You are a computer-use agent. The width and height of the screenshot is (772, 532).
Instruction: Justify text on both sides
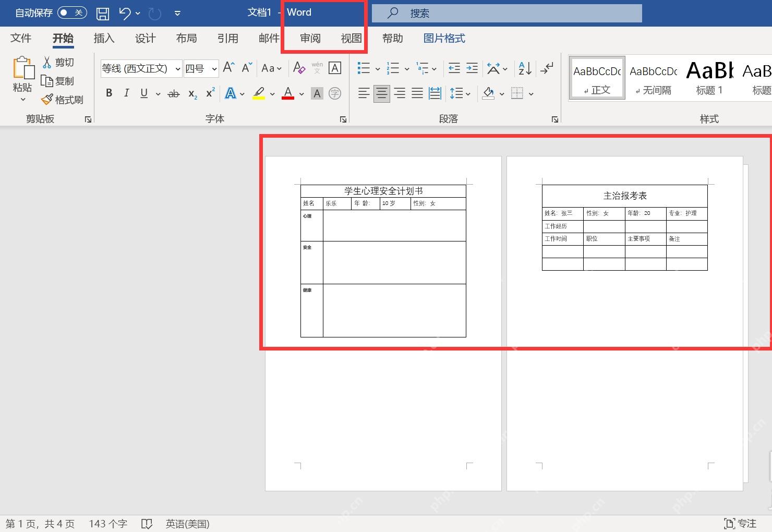417,93
